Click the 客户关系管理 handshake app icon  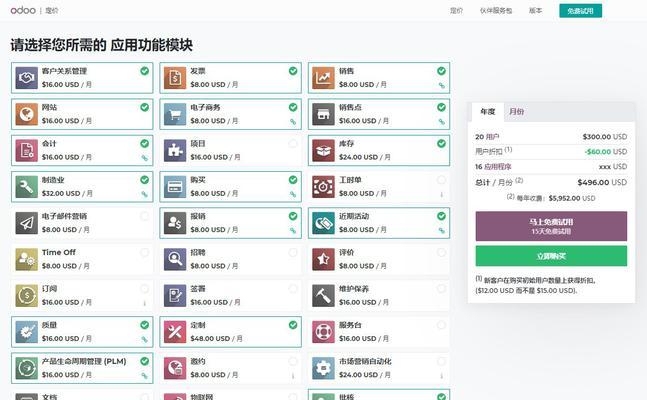(x=26, y=78)
